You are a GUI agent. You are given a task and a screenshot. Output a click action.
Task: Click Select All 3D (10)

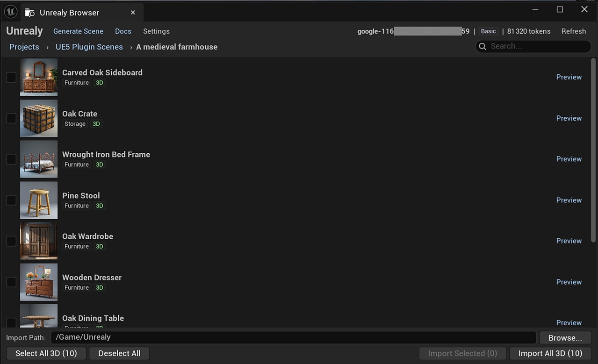click(46, 353)
